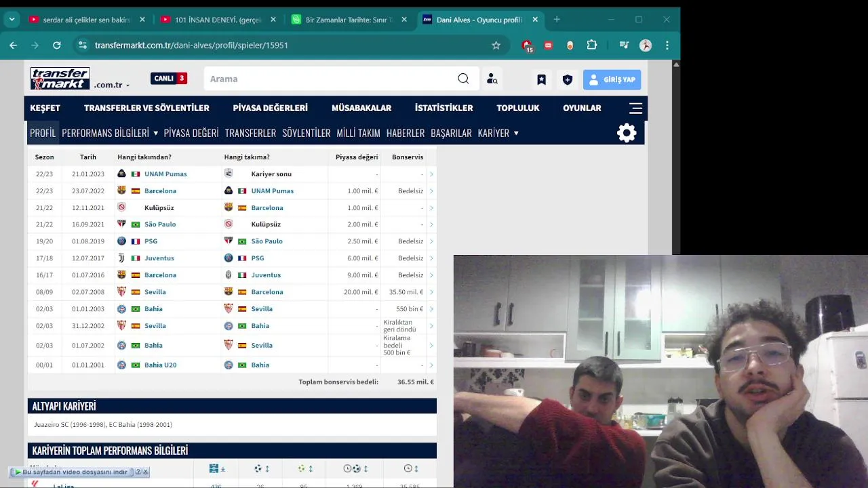Open the Barcelona club crest in the 23.07.2022 row
The image size is (868, 488).
[x=121, y=190]
